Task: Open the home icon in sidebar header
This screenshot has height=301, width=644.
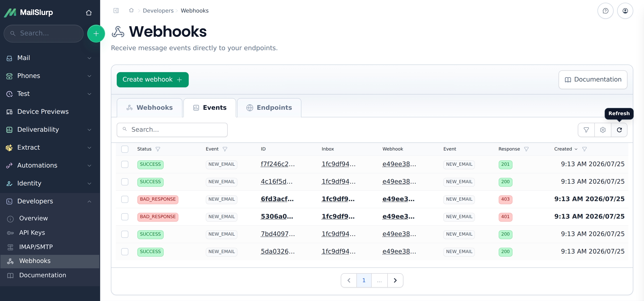Action: pyautogui.click(x=89, y=13)
